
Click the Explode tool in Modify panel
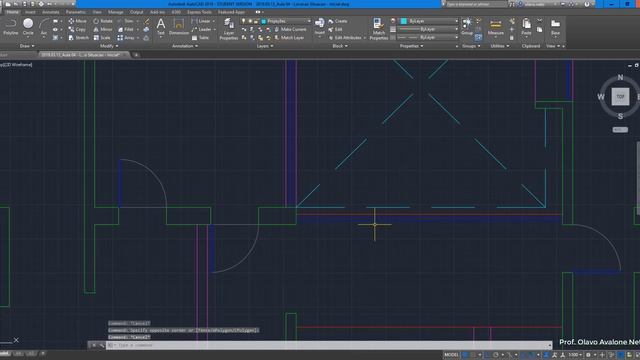146,29
